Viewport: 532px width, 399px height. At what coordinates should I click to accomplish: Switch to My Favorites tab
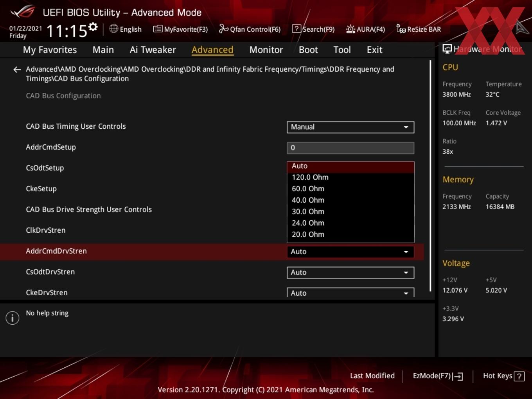50,50
